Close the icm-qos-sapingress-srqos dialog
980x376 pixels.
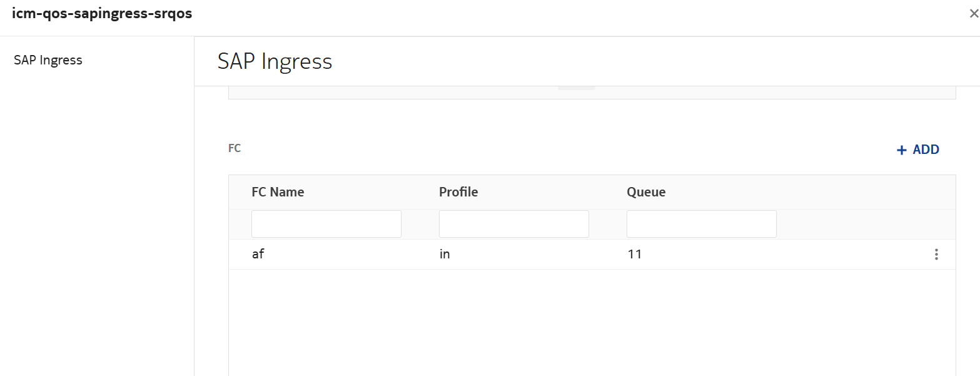click(x=973, y=14)
